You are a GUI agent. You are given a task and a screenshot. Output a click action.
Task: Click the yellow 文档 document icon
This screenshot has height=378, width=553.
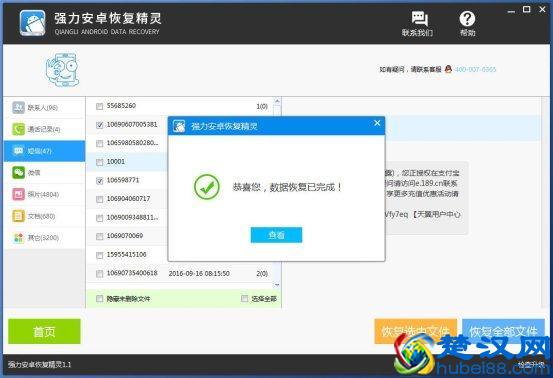pyautogui.click(x=18, y=216)
